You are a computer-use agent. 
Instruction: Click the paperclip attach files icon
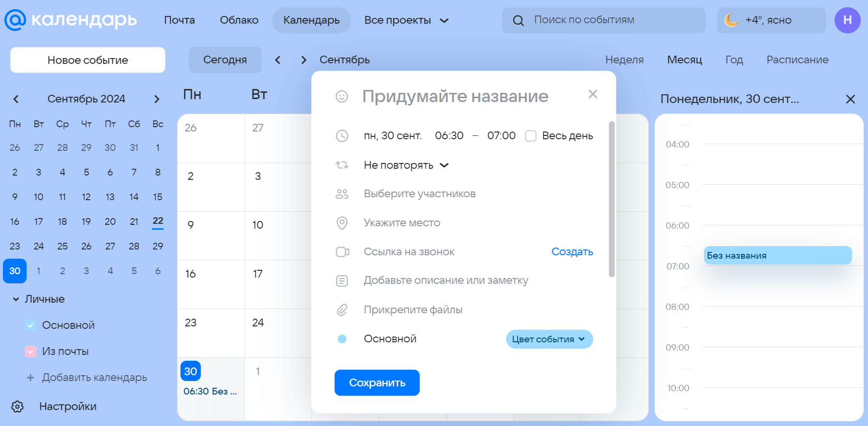pos(342,310)
